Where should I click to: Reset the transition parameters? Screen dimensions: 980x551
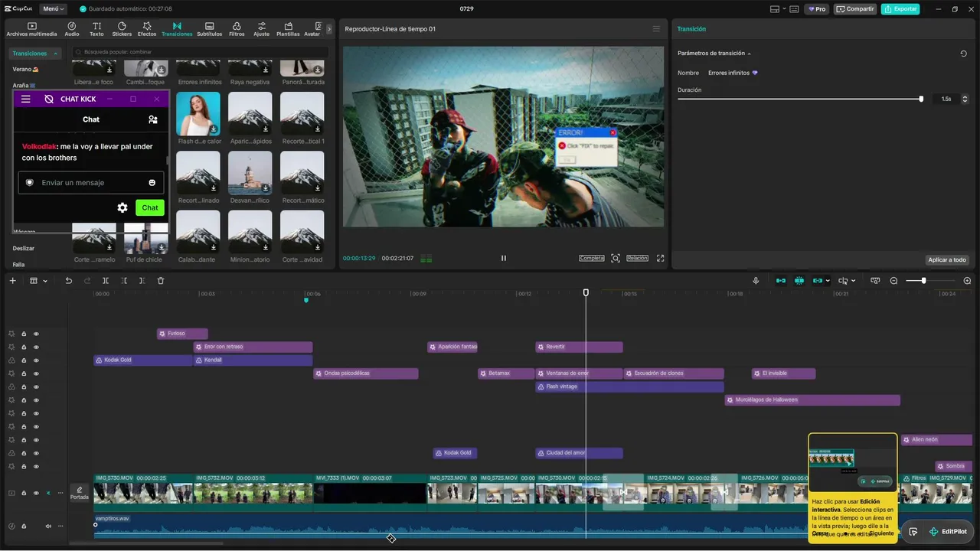pyautogui.click(x=963, y=54)
